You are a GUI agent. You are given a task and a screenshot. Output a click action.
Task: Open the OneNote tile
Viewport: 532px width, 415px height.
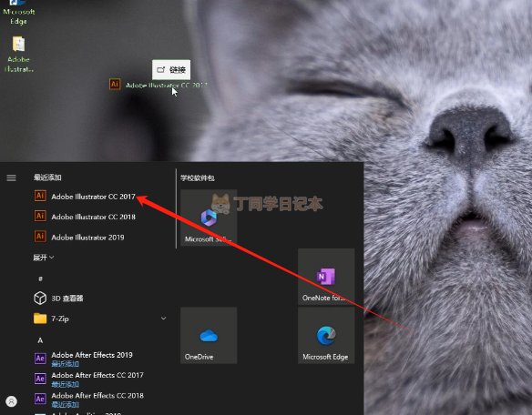tap(326, 277)
